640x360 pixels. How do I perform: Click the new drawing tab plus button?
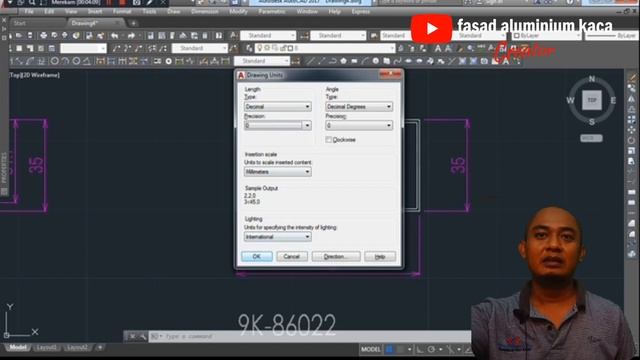[x=133, y=23]
